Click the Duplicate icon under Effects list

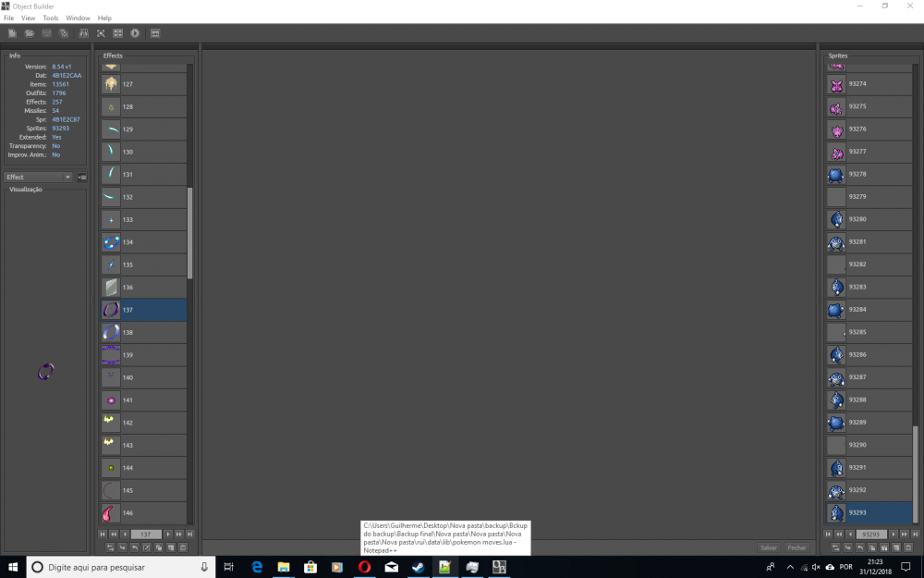[x=159, y=547]
